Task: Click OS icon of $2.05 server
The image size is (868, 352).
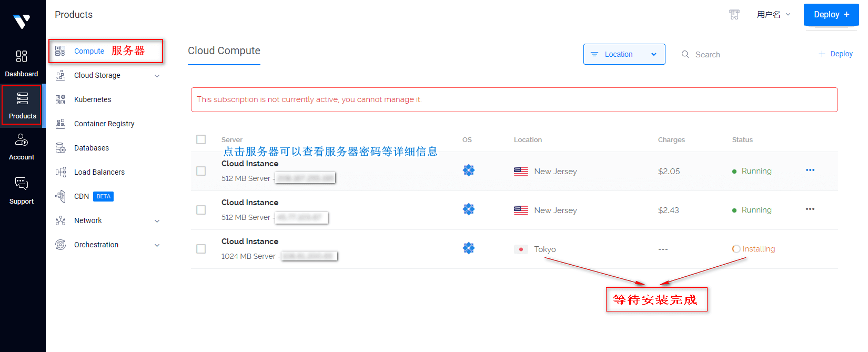Action: [x=469, y=170]
